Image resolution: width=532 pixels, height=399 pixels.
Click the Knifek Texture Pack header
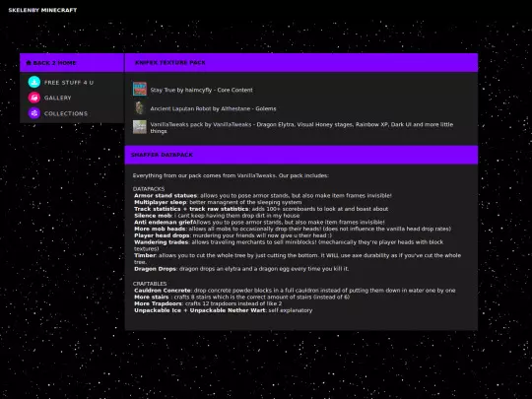pyautogui.click(x=170, y=62)
